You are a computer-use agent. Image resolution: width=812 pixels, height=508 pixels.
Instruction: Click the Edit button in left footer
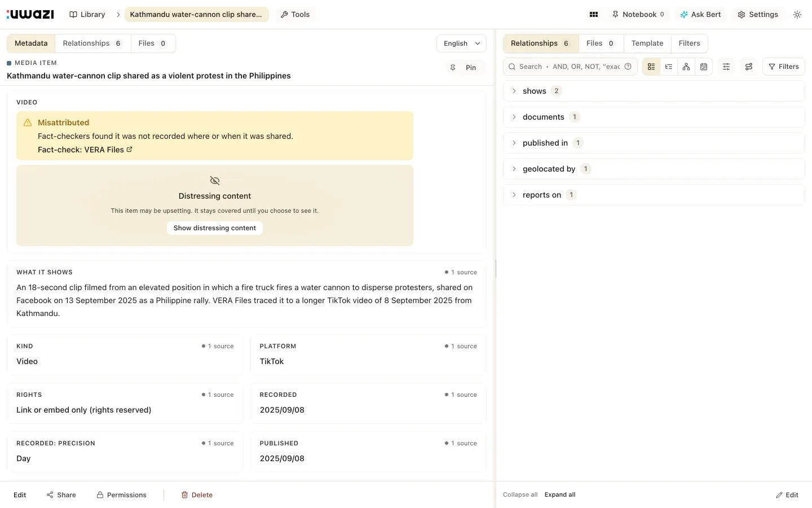[x=20, y=495]
